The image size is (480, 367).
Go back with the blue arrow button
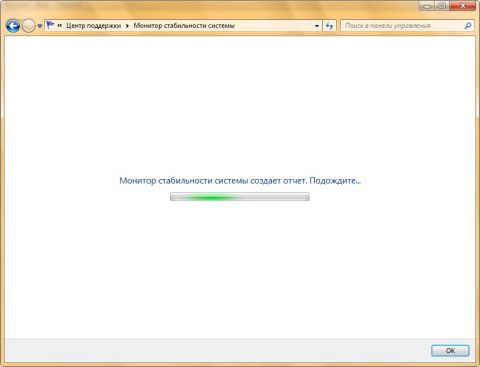coord(13,26)
